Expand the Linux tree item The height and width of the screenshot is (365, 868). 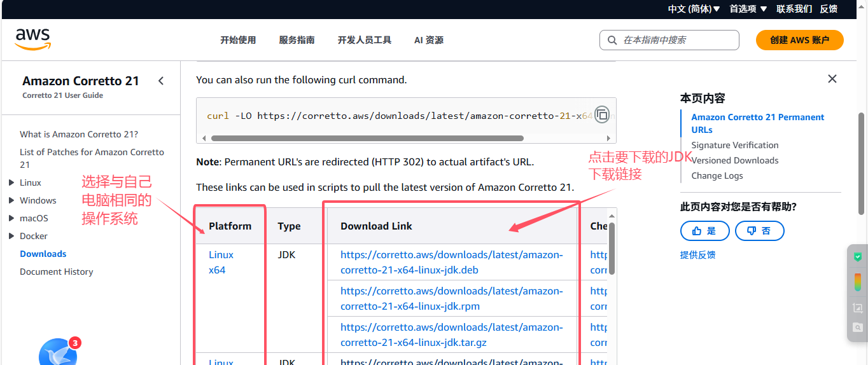coord(11,182)
